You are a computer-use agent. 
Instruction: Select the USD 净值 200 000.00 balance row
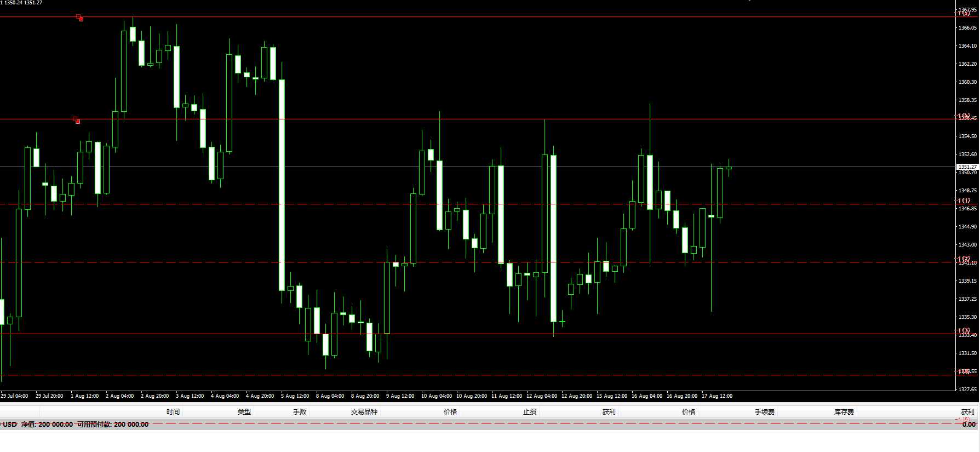pos(490,425)
